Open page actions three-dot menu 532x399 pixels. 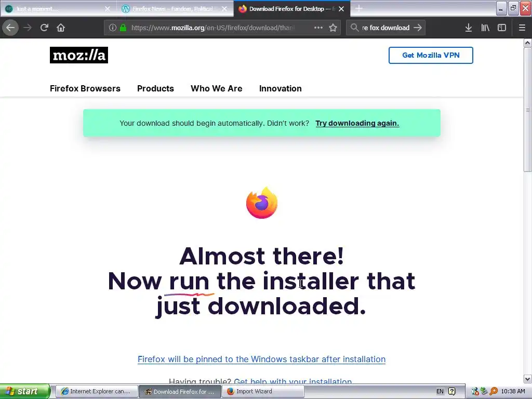click(x=318, y=28)
